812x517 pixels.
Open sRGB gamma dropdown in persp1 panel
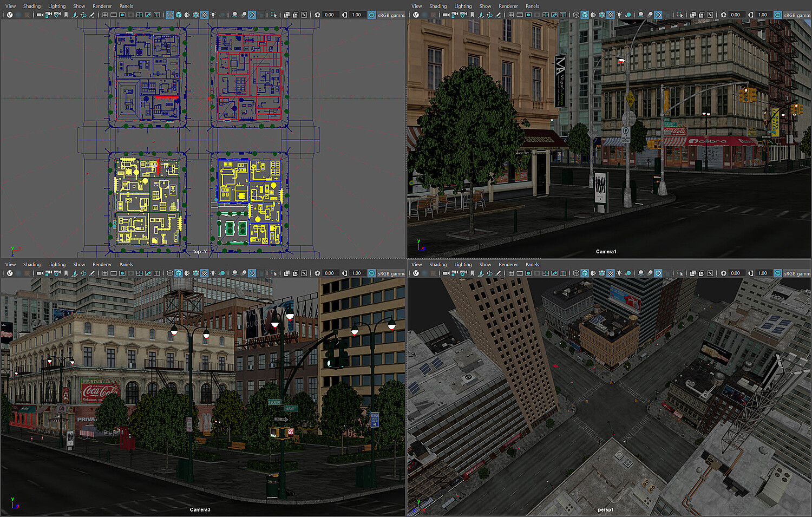pos(797,273)
